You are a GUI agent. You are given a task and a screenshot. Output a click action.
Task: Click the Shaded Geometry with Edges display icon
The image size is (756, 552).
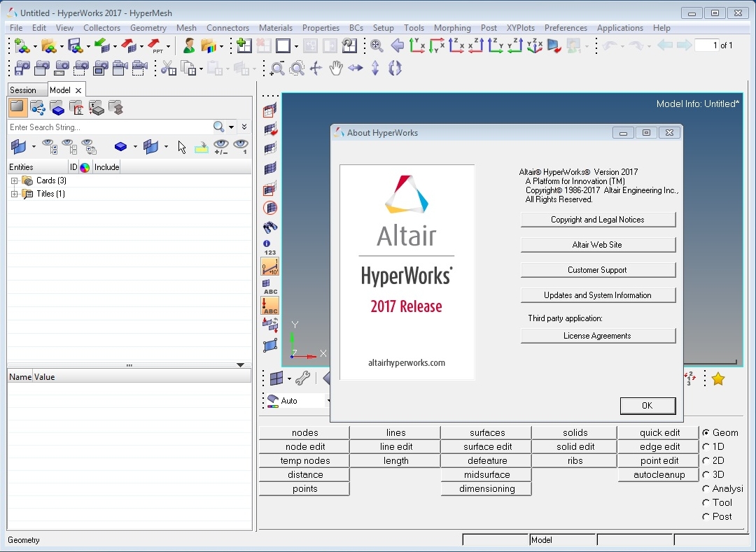point(276,378)
